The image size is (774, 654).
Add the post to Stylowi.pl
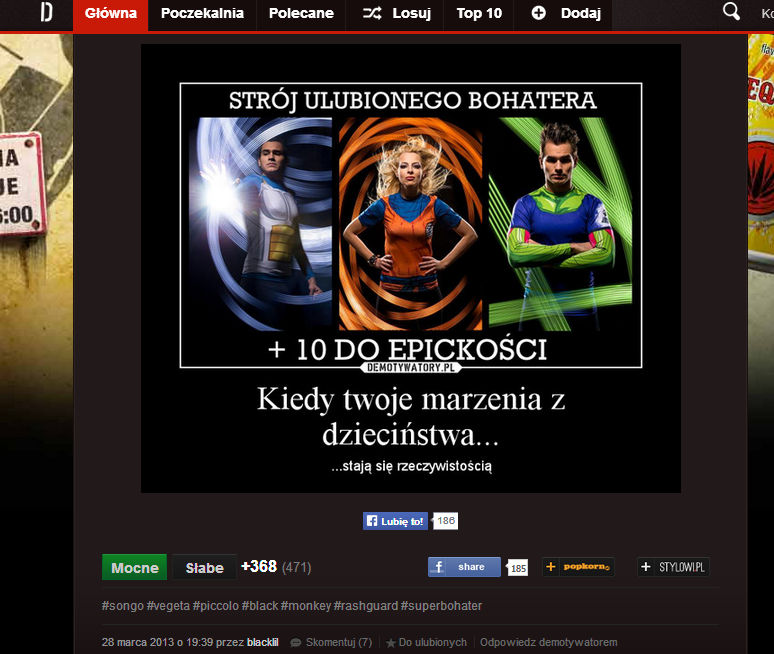click(x=674, y=567)
